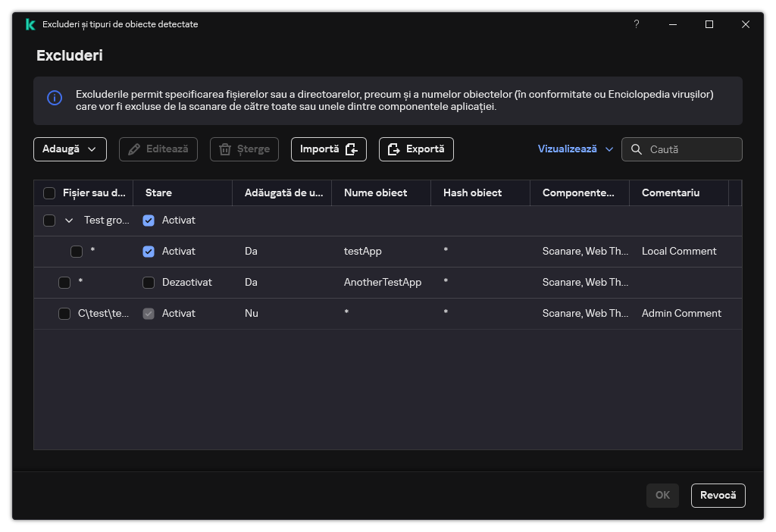Click the trash icon on Șterge
The height and width of the screenshot is (532, 776).
pos(225,149)
